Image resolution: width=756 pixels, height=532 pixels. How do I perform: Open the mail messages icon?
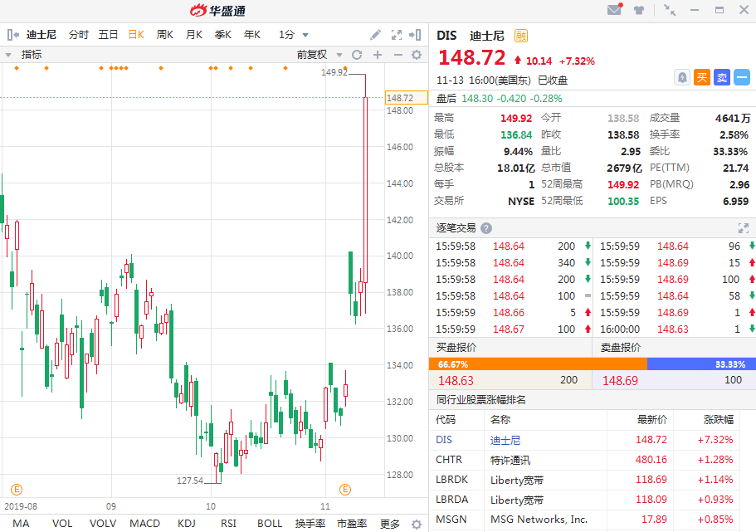pyautogui.click(x=614, y=9)
